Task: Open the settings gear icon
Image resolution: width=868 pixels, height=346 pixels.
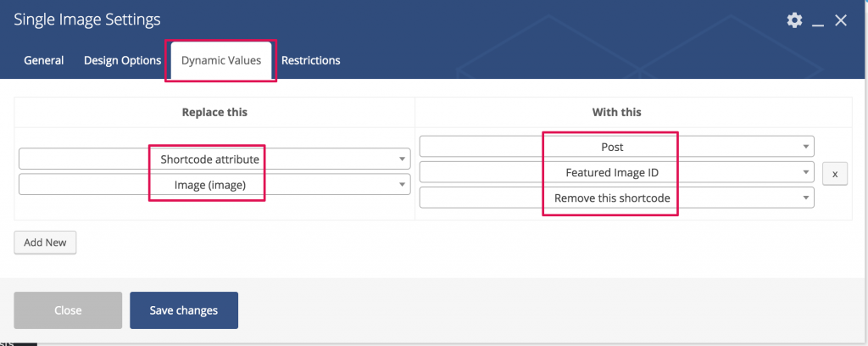Action: point(794,20)
